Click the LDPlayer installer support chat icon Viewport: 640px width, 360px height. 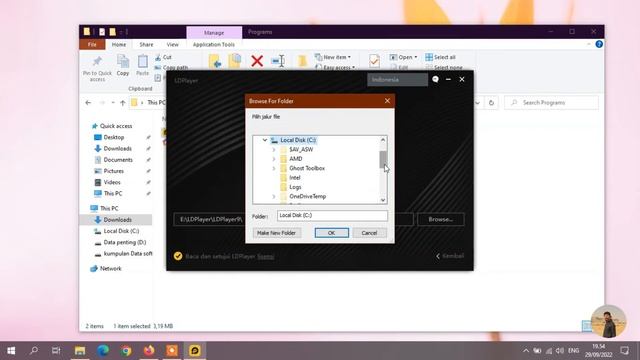[436, 79]
